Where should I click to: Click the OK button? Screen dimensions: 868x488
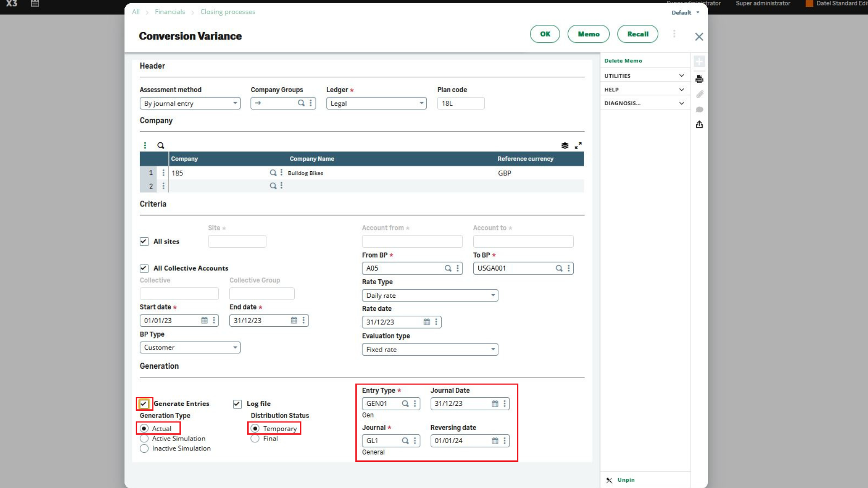pos(545,34)
